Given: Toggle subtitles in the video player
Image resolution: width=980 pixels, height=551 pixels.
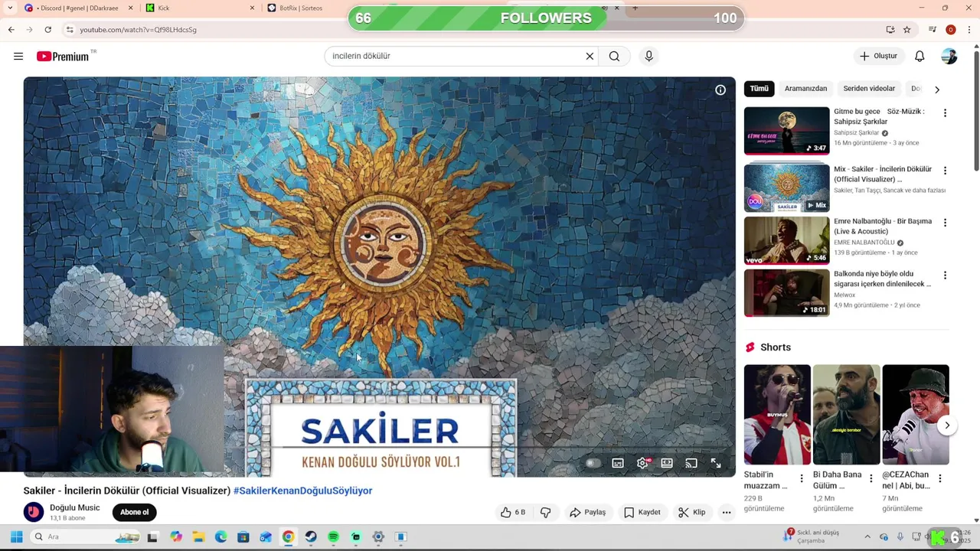Looking at the screenshot, I should click(618, 463).
